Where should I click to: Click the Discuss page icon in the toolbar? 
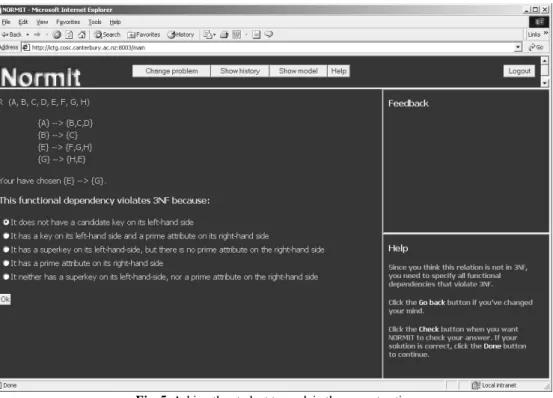[256, 35]
